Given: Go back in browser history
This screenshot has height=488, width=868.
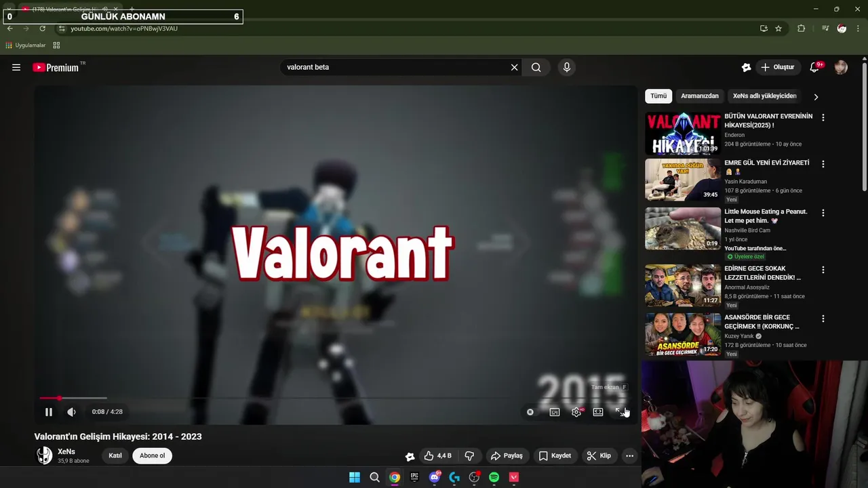Looking at the screenshot, I should coord(9,28).
